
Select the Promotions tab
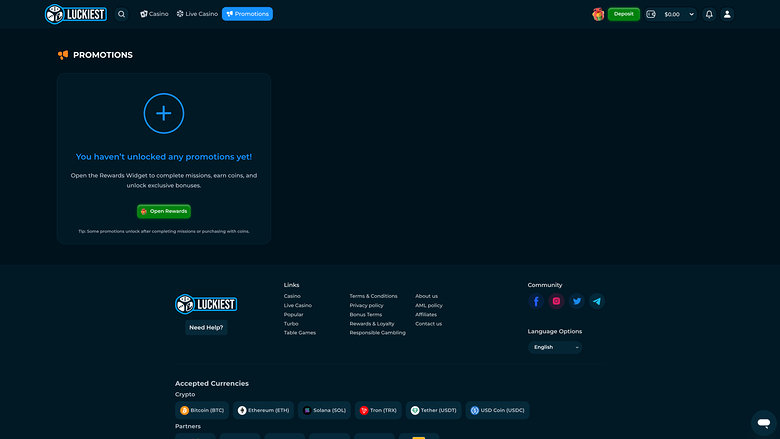point(247,14)
